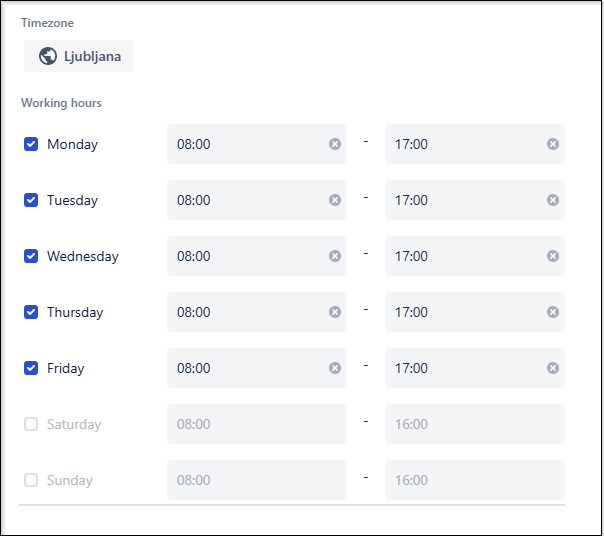Open Wednesday start time dropdown

257,256
